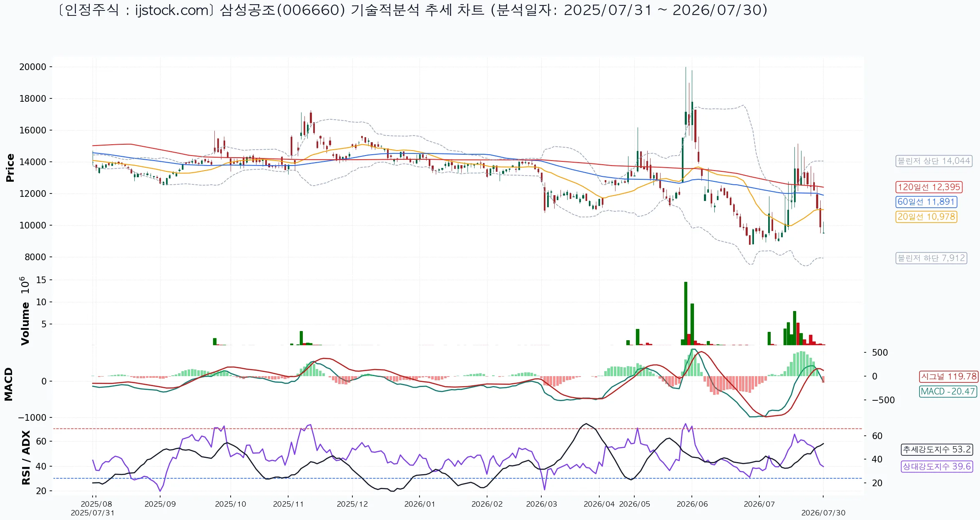Image resolution: width=980 pixels, height=520 pixels.
Task: Click the '2026/02' date axis label
Action: [x=487, y=504]
